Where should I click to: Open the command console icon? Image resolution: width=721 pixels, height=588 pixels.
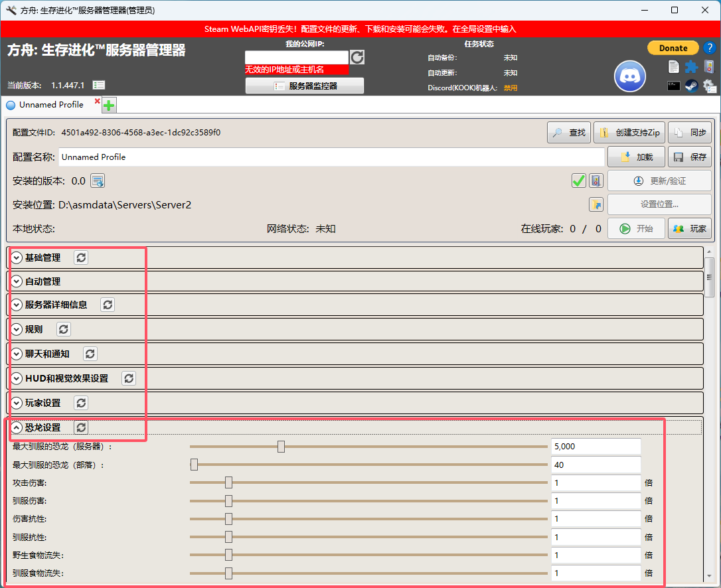point(674,86)
